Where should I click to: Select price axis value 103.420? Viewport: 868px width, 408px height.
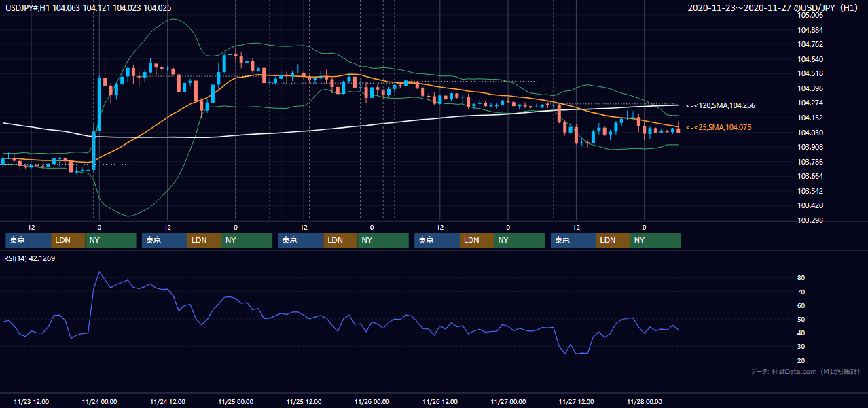point(810,205)
